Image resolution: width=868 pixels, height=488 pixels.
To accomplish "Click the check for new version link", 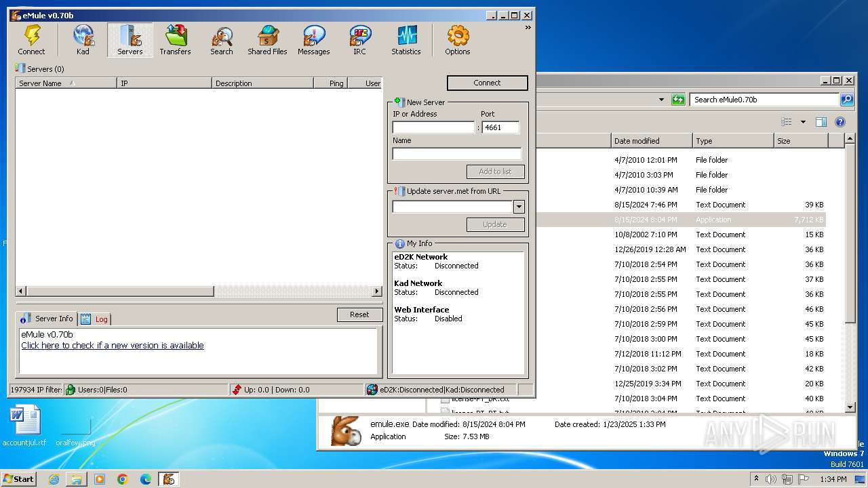I will [113, 345].
